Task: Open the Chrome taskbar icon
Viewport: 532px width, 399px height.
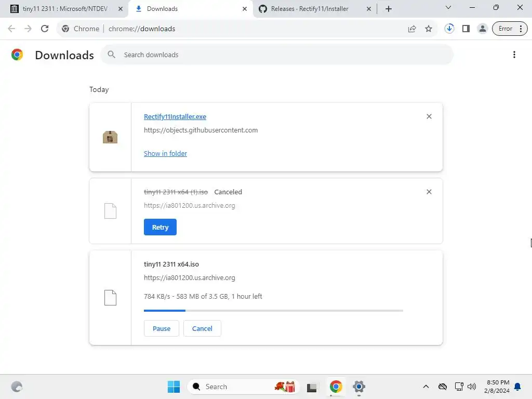Action: pos(336,387)
